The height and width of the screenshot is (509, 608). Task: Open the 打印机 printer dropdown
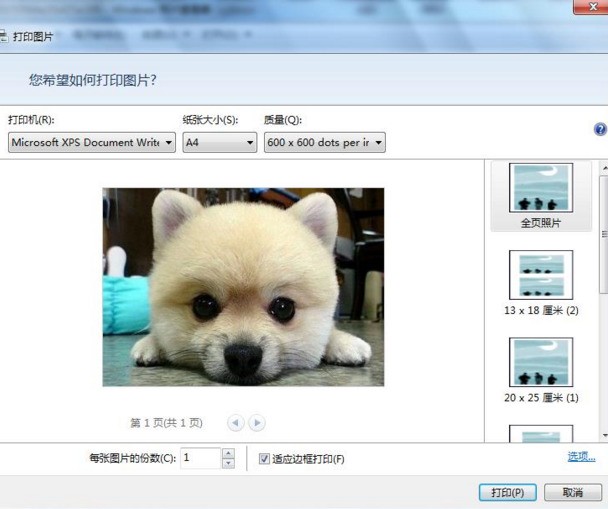click(x=92, y=143)
